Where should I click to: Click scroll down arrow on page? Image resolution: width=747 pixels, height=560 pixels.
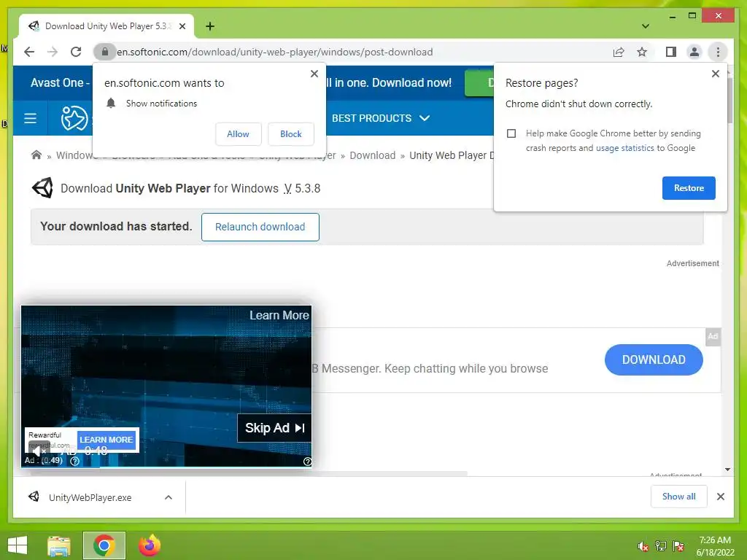tap(727, 470)
